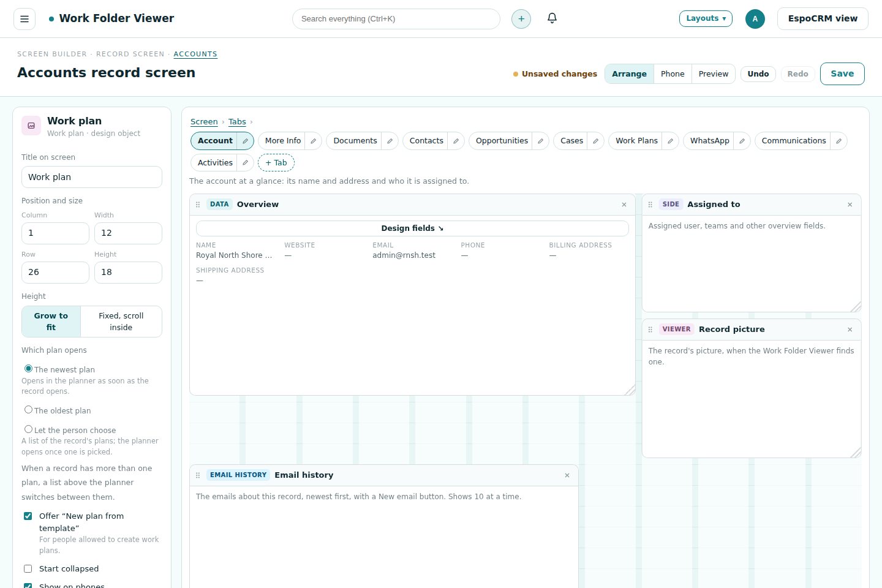Click the plus quick-create icon

tap(521, 19)
